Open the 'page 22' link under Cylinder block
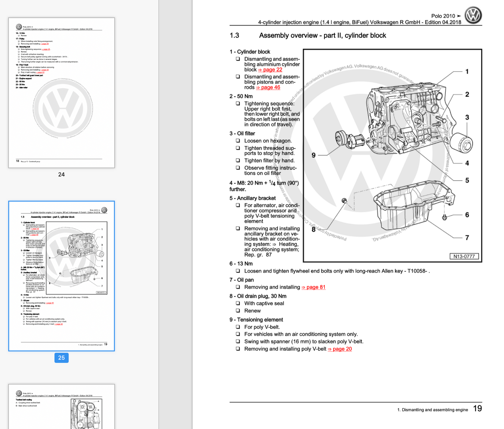Viewport: 504px width, 429px height. tap(270, 70)
